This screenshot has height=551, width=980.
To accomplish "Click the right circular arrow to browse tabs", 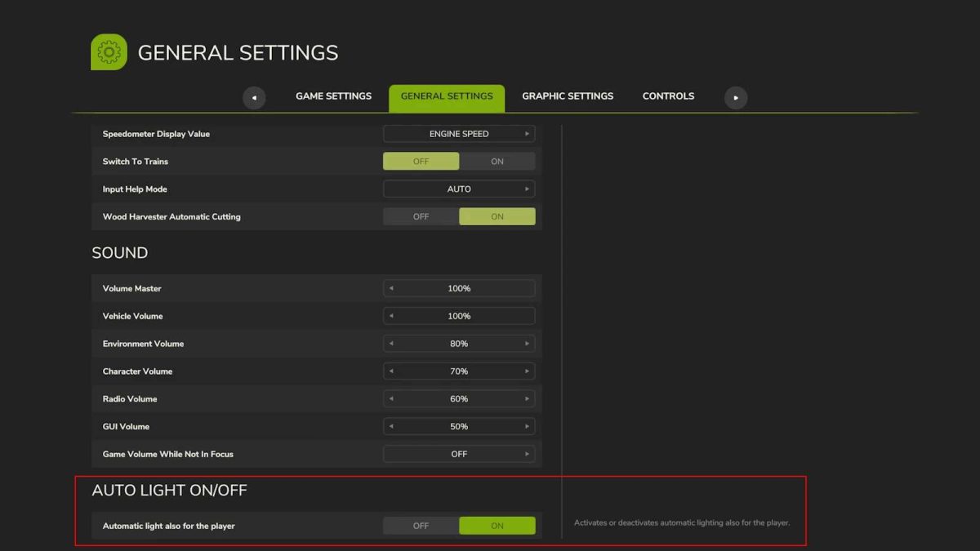I will pos(735,97).
